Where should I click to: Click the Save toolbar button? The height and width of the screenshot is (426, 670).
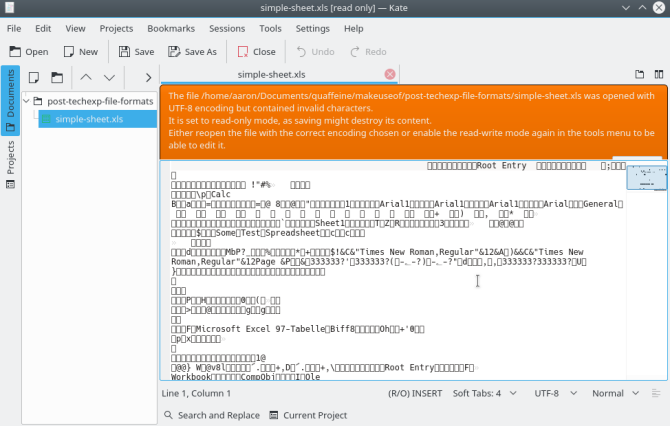click(136, 52)
